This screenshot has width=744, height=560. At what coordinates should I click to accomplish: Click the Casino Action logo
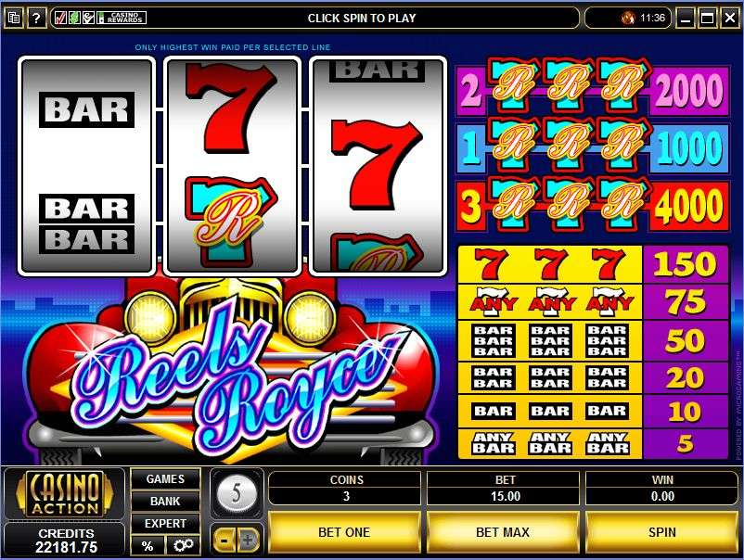tap(65, 493)
